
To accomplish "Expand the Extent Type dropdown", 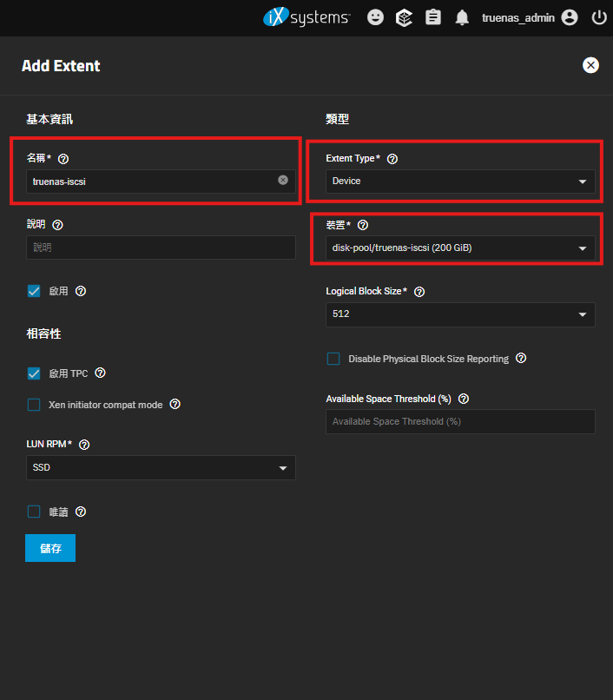I will (460, 182).
